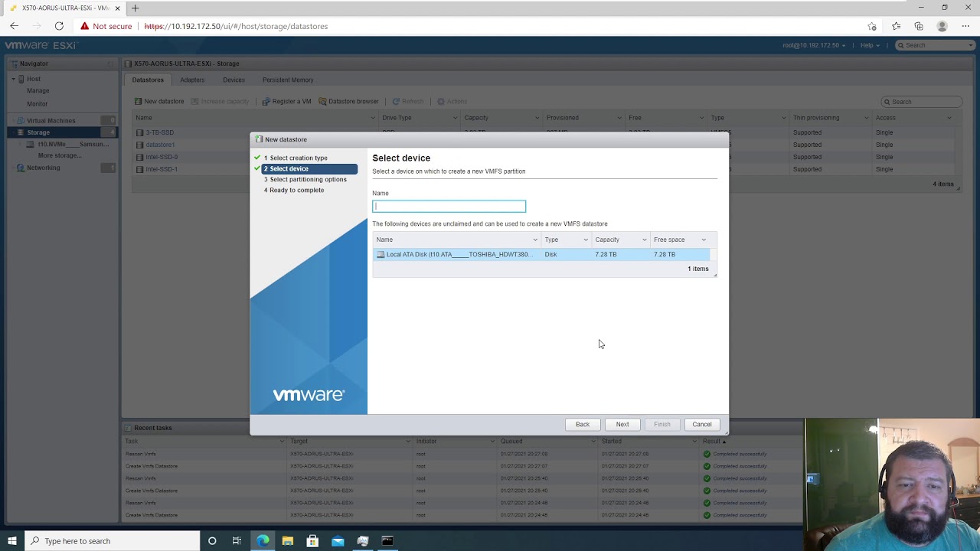Select Virtual Machines in Navigator
The image size is (980, 551).
pyautogui.click(x=51, y=120)
